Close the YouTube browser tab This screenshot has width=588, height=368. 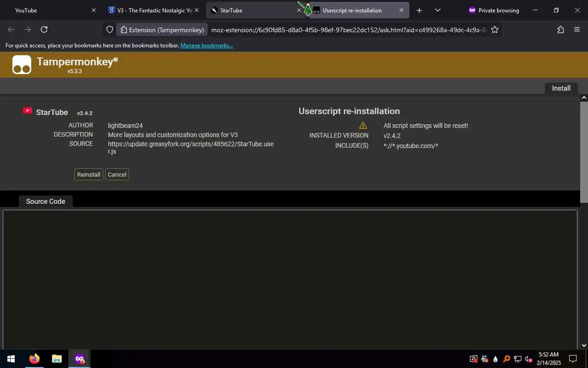coord(94,10)
